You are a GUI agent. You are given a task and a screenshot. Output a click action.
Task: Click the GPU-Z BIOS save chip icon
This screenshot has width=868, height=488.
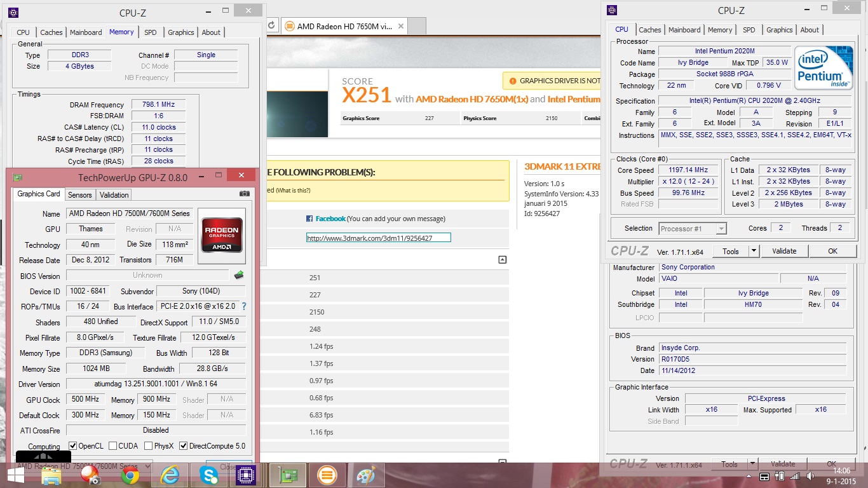point(239,275)
